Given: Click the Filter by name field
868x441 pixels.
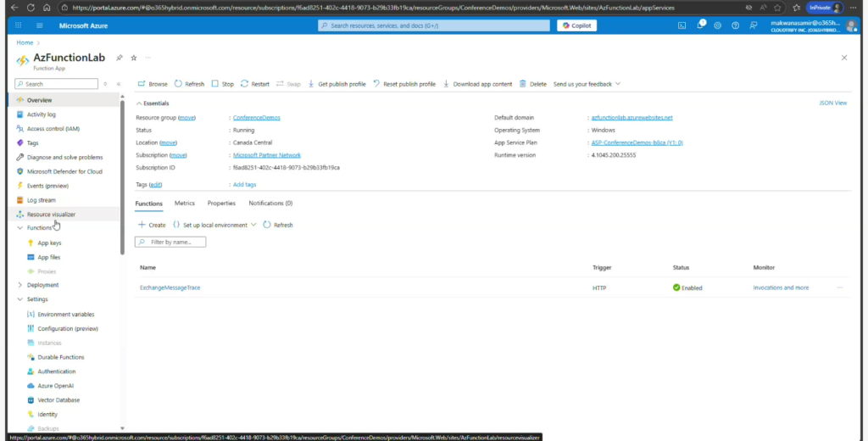Looking at the screenshot, I should [175, 242].
